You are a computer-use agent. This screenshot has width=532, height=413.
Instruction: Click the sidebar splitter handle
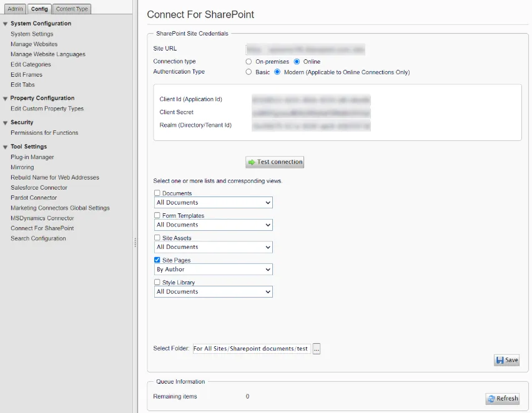(135, 243)
